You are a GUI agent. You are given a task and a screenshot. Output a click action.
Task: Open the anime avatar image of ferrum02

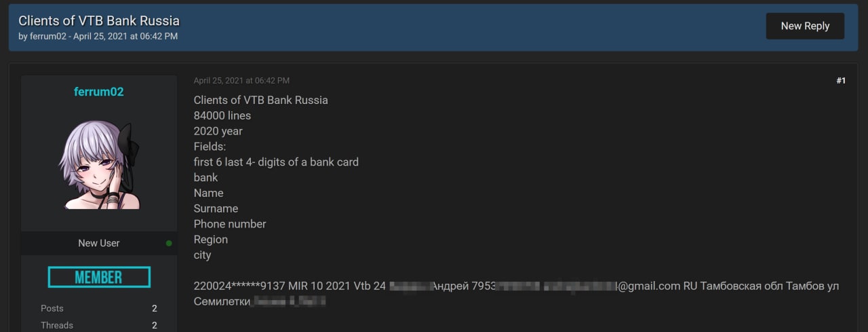click(99, 165)
